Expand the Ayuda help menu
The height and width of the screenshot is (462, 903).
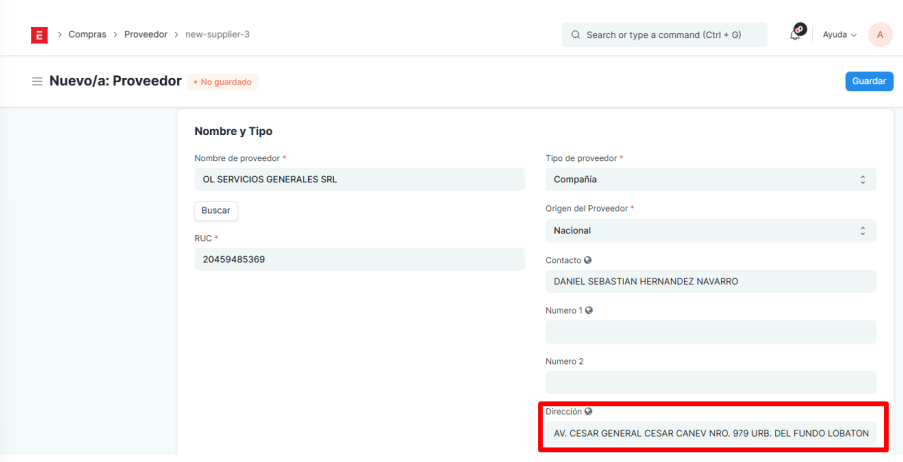pyautogui.click(x=839, y=35)
